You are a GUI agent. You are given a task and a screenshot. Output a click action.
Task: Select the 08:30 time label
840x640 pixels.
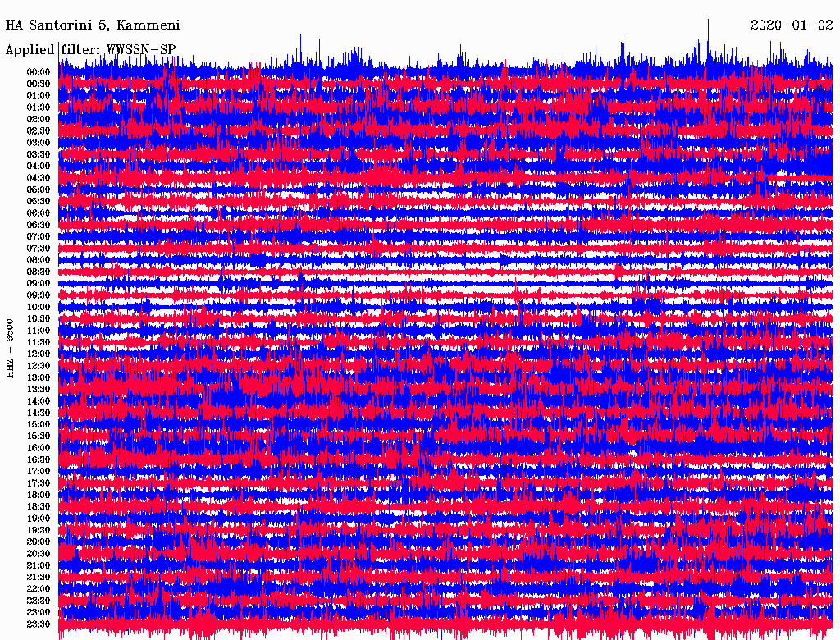(39, 272)
